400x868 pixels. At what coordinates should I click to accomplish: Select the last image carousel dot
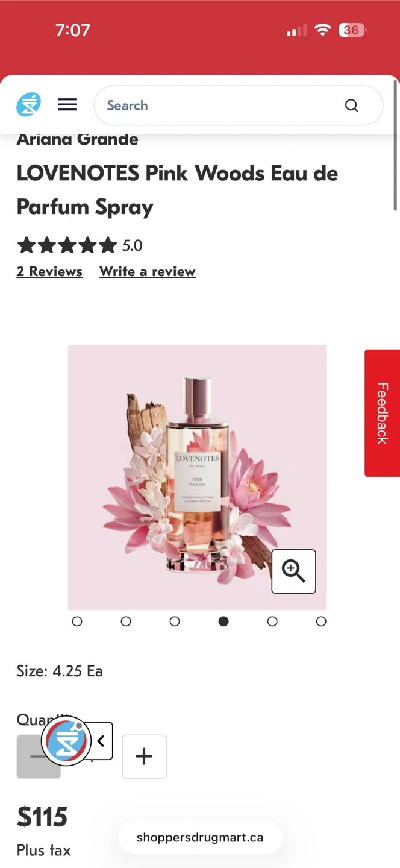pyautogui.click(x=321, y=621)
